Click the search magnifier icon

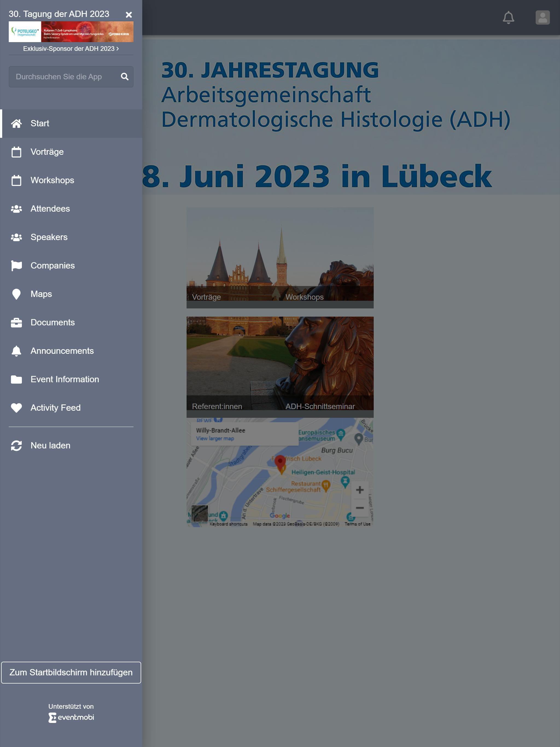(125, 77)
